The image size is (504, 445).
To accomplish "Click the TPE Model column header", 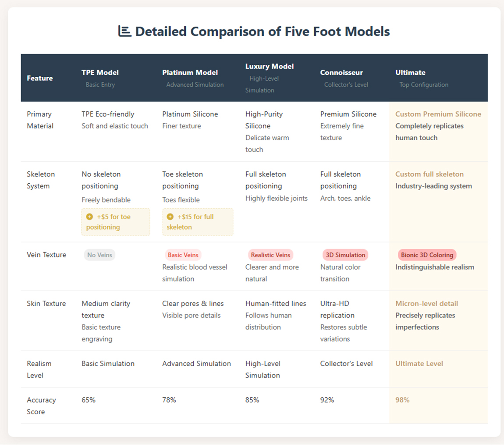I will coord(100,72).
